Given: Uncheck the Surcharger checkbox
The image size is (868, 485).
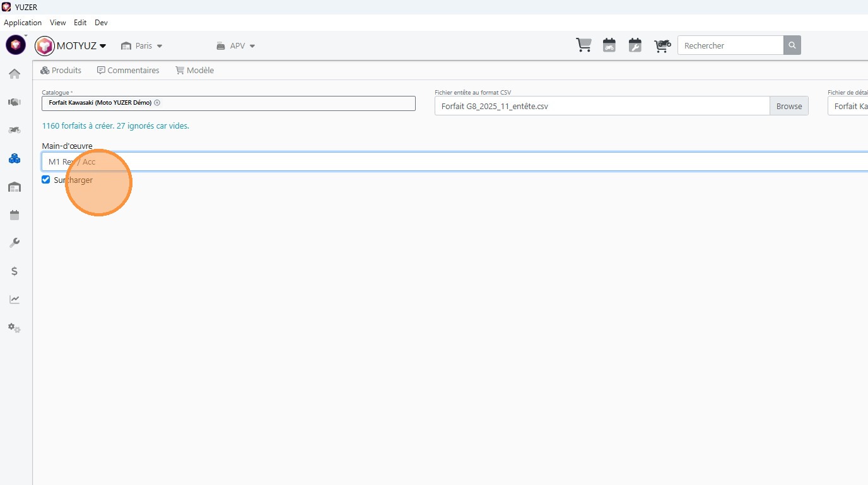Looking at the screenshot, I should pos(45,180).
